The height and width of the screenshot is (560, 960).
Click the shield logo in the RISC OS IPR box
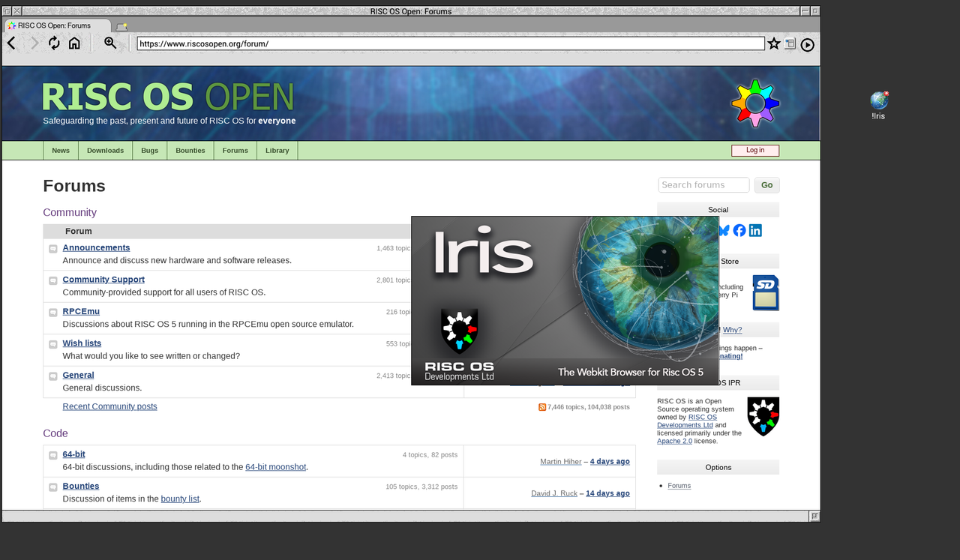tap(763, 417)
